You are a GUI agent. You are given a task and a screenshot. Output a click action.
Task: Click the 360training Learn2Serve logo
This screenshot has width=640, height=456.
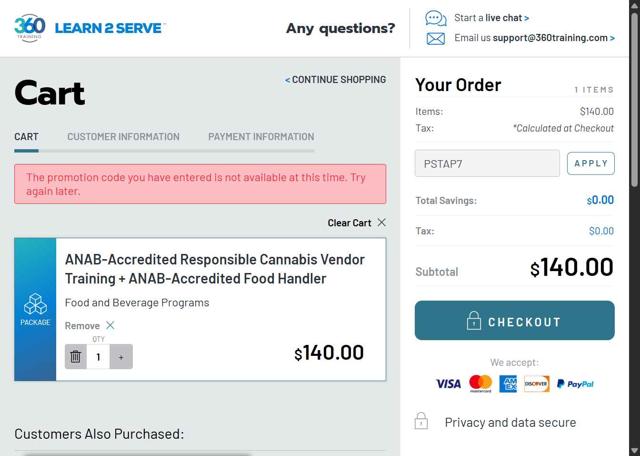tap(90, 28)
